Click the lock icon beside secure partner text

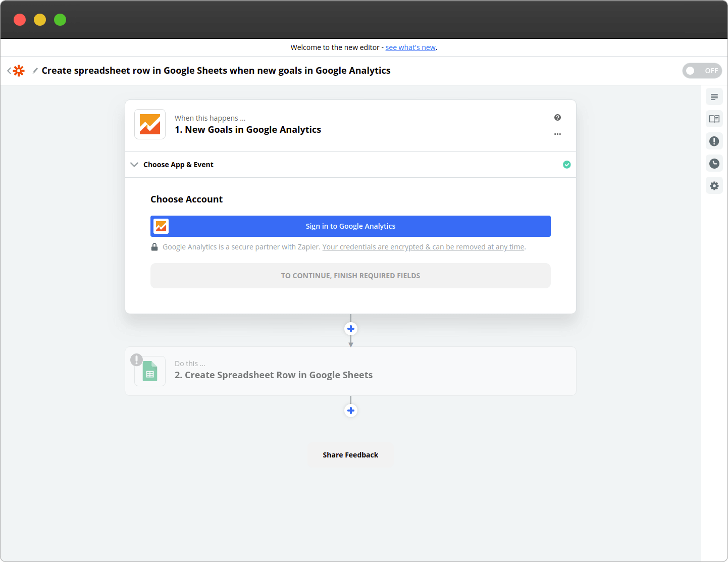click(x=154, y=247)
